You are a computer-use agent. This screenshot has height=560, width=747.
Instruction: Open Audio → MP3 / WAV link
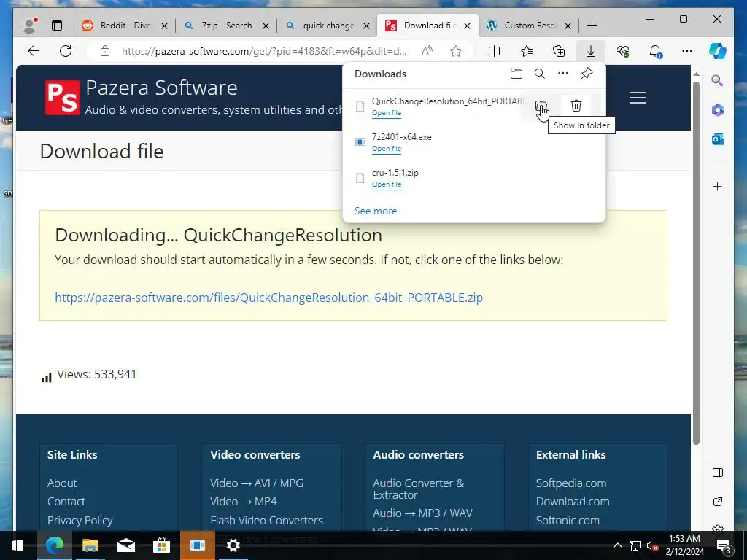click(x=422, y=513)
